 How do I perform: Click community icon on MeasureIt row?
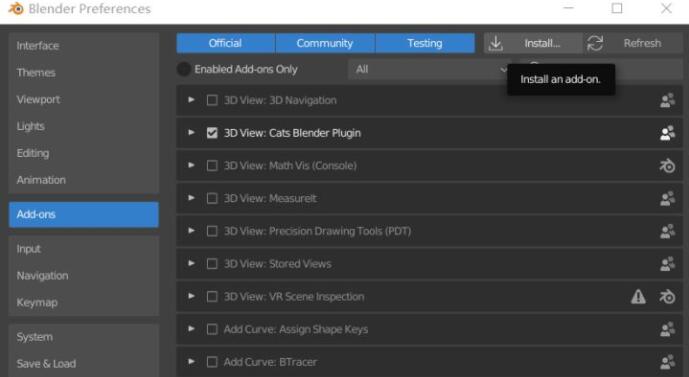point(667,199)
